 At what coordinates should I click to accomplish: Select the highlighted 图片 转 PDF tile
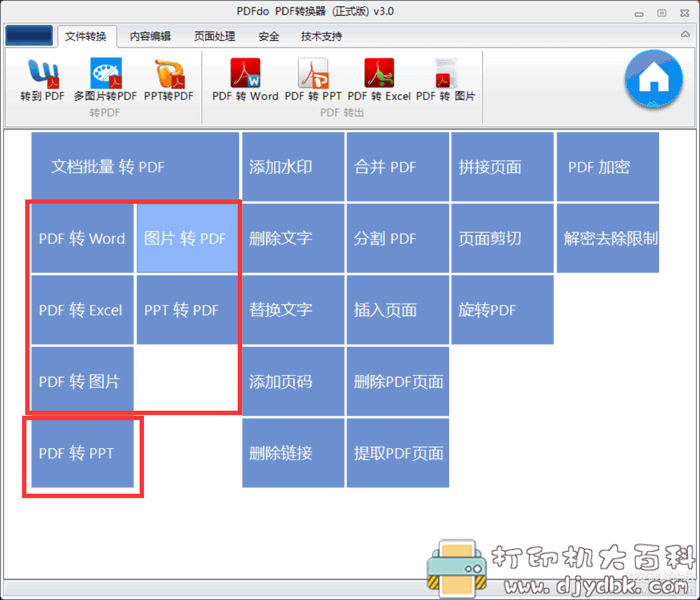pos(188,238)
